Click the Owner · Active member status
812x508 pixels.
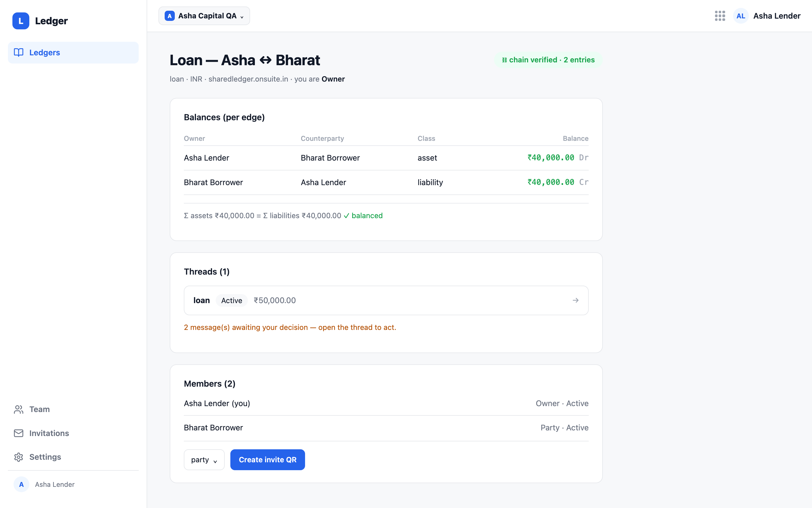562,403
